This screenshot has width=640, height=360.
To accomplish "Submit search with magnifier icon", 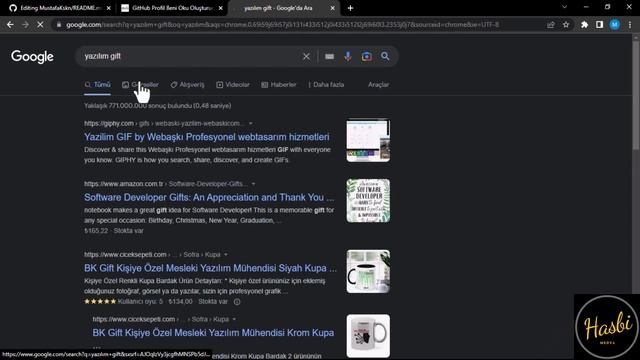I will tap(385, 56).
